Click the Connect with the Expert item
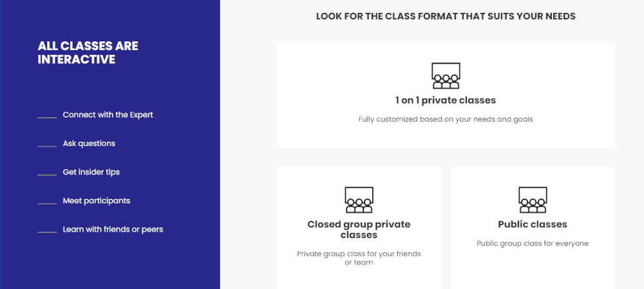 point(108,115)
